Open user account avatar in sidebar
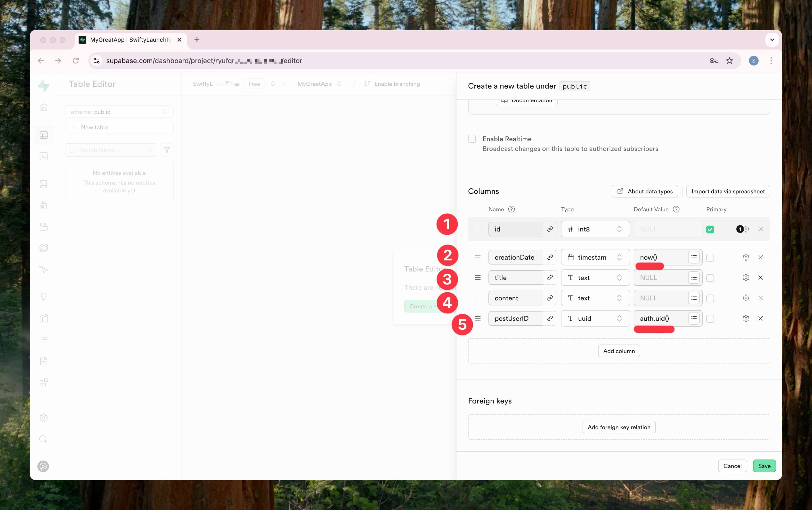This screenshot has width=812, height=510. (x=43, y=466)
